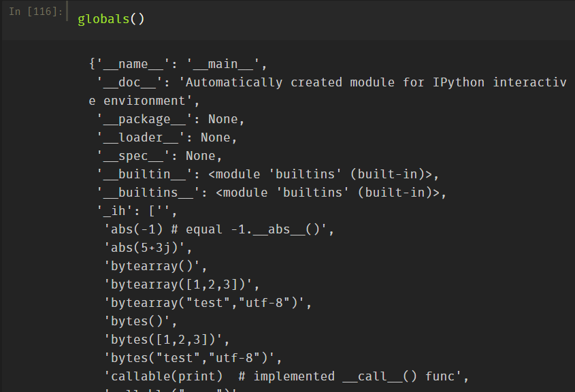Image resolution: width=575 pixels, height=392 pixels.
Task: Click the 'bytes("test","utf-8")' history entry
Action: tap(193, 358)
